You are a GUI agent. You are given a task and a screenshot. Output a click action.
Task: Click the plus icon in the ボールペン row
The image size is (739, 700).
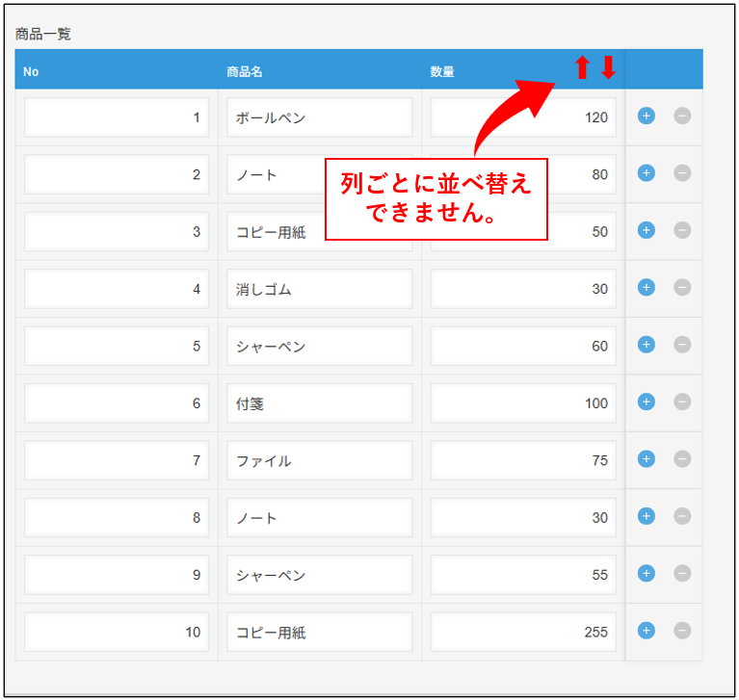pos(646,117)
